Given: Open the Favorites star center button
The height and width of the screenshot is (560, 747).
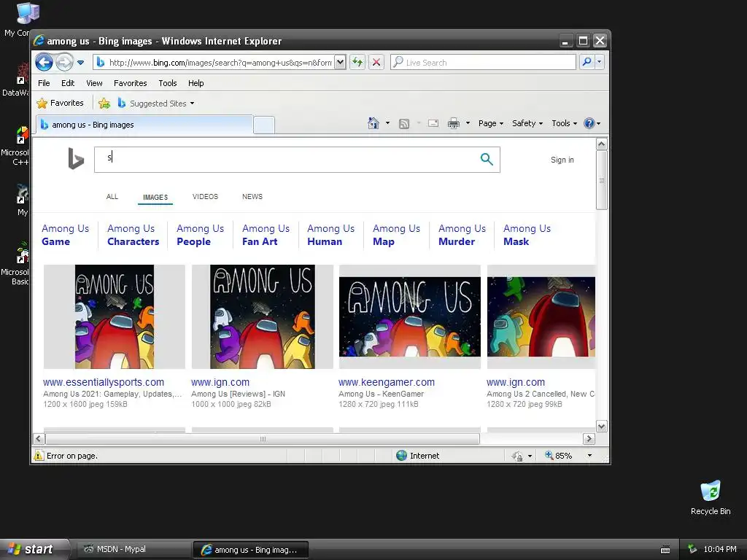Looking at the screenshot, I should tap(60, 103).
